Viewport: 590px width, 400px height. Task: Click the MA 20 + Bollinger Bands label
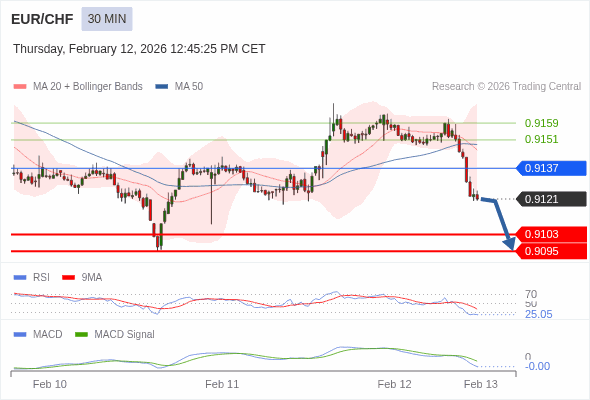(88, 87)
